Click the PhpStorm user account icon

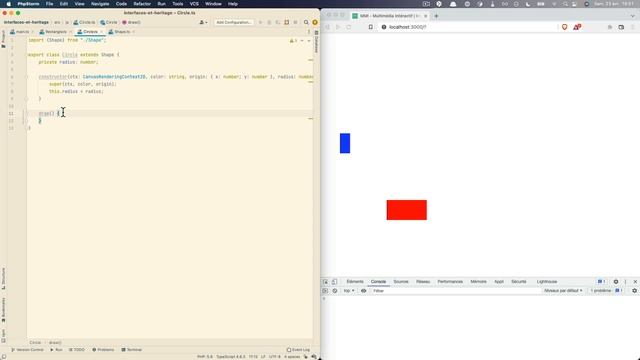click(202, 22)
